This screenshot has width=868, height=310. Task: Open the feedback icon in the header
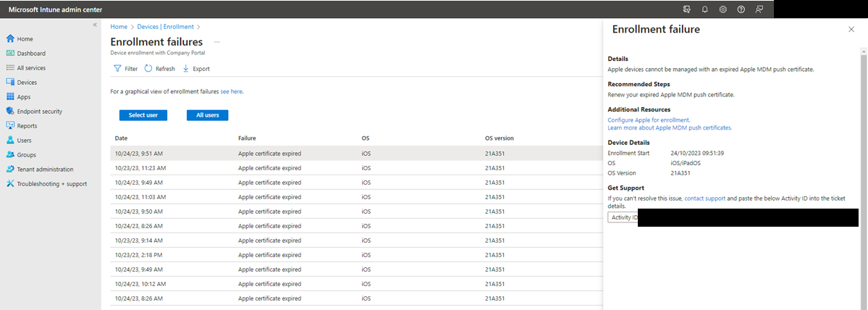click(759, 9)
